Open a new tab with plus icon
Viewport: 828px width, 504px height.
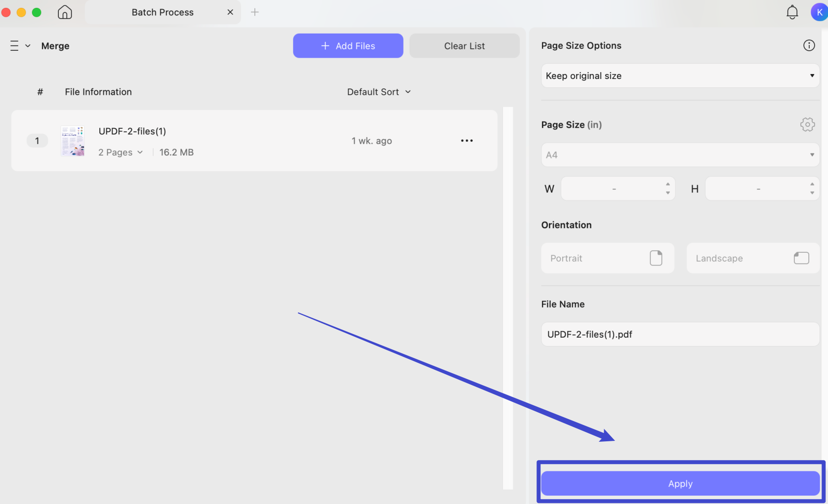(x=255, y=12)
